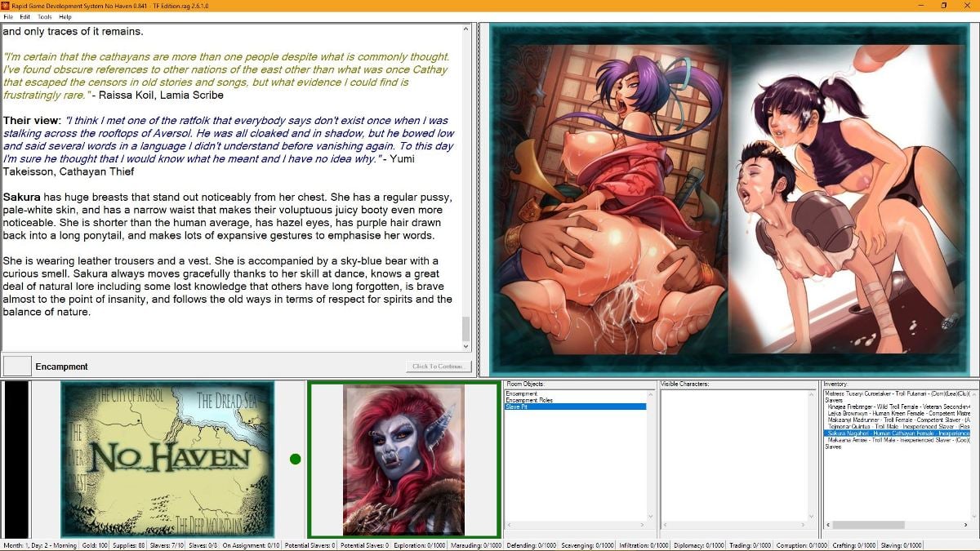Viewport: 980px width, 551px height.
Task: Click the green status indicator dot
Action: (293, 459)
